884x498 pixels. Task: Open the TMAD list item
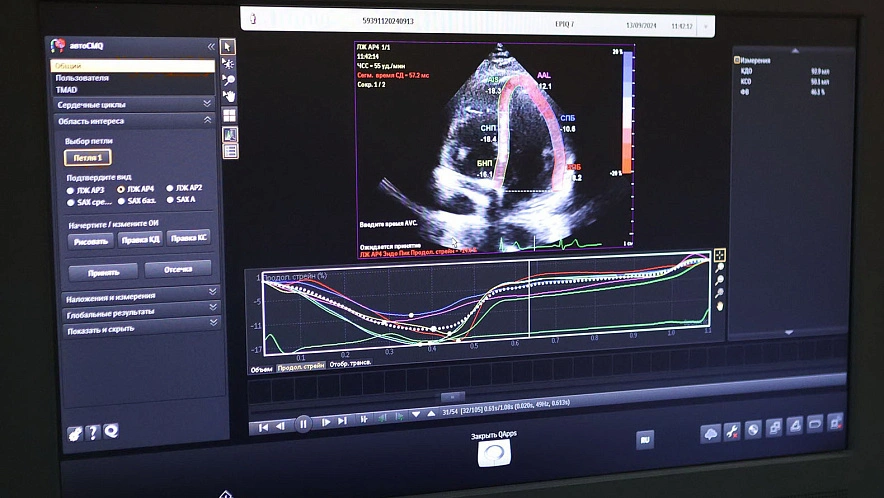pyautogui.click(x=66, y=90)
